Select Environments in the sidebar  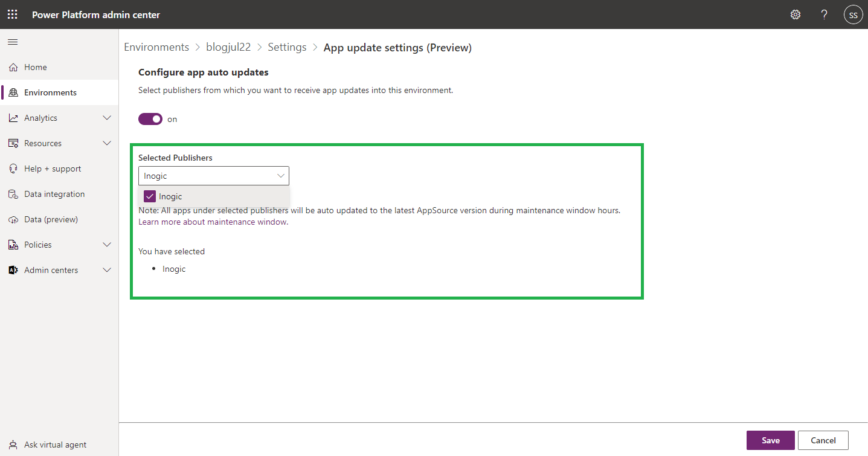tap(59, 92)
